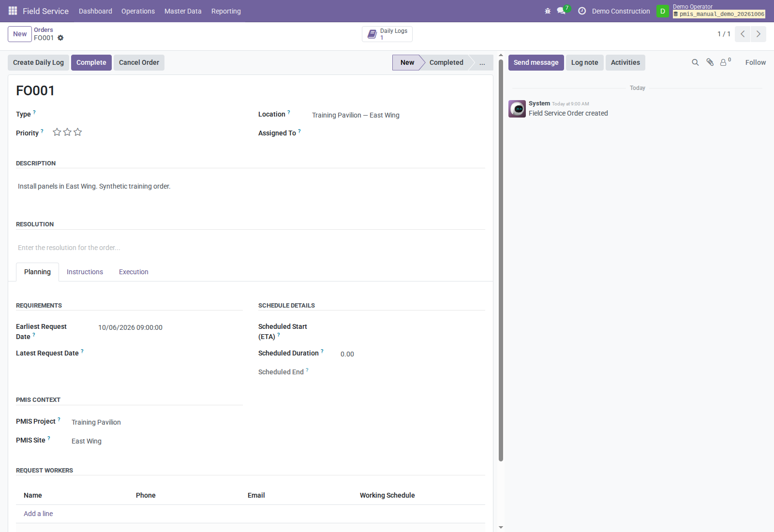Click the Complete button
This screenshot has height=532, width=774.
pos(91,62)
